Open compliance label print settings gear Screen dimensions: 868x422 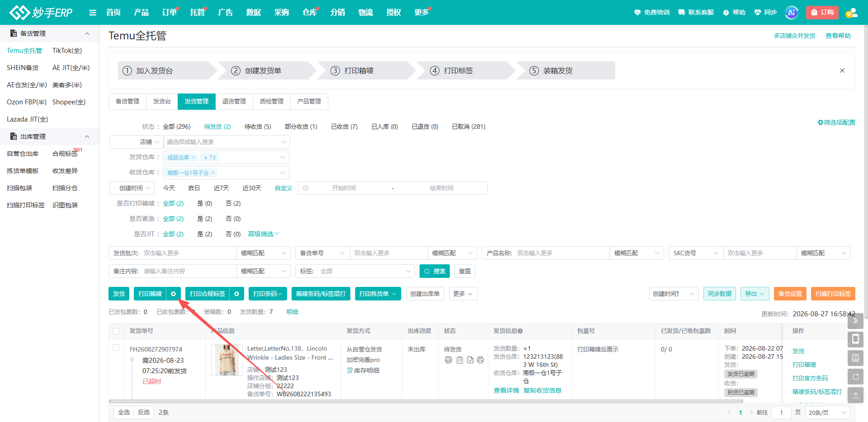click(236, 294)
